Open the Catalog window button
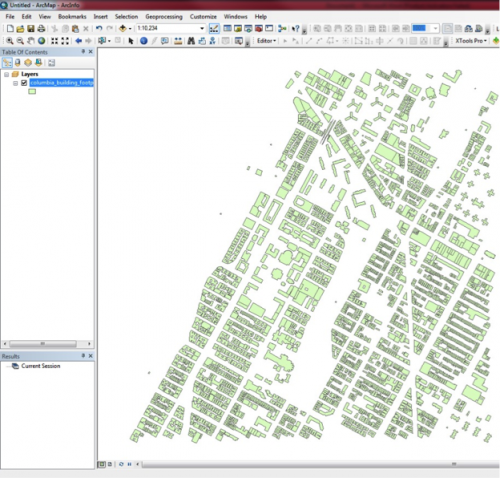Image resolution: width=500 pixels, height=478 pixels. point(238,29)
